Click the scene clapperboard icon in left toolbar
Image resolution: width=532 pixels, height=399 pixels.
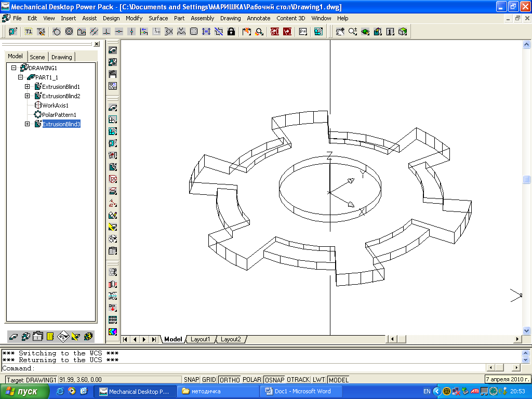pyautogui.click(x=113, y=74)
